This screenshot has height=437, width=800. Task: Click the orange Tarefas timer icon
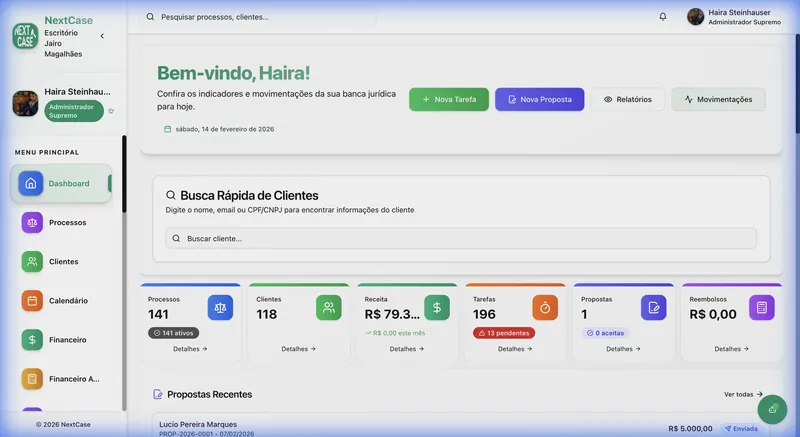[545, 307]
